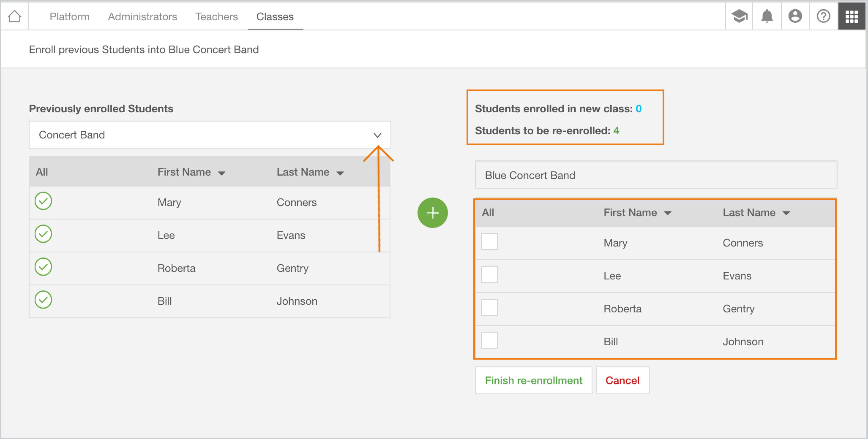This screenshot has height=439, width=868.
Task: Sort previously enrolled list by Last Name
Action: click(x=310, y=172)
